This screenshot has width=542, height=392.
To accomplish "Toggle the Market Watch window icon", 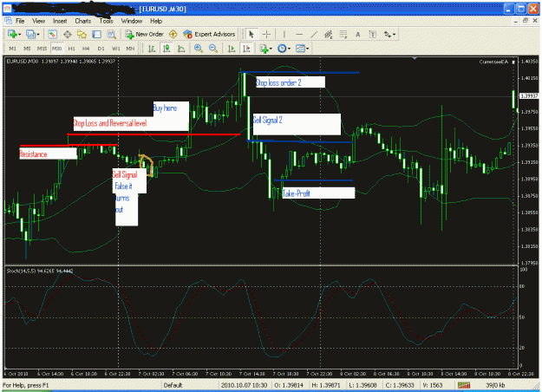I will pyautogui.click(x=52, y=34).
